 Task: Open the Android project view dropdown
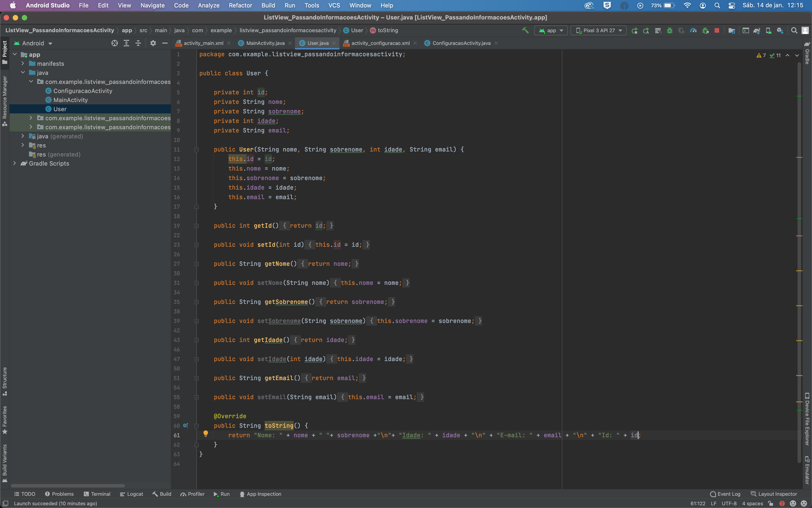[33, 43]
